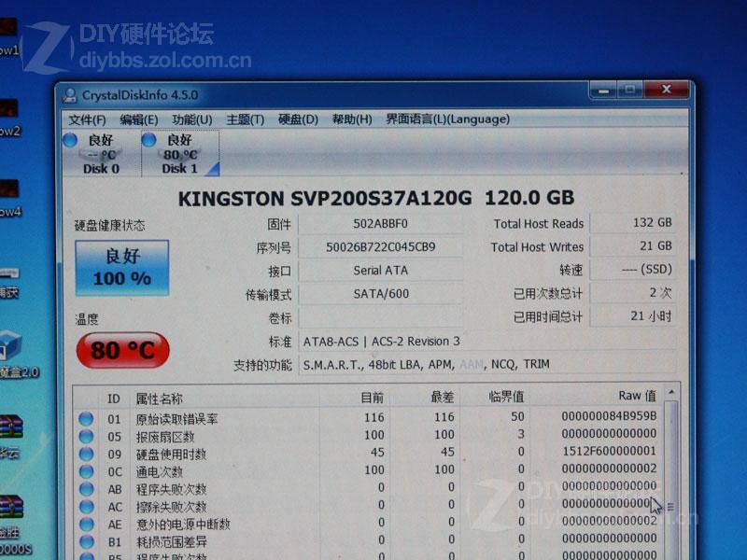Click the 转速 value ---- (SSD)
Screen dimensions: 747x560
[x=632, y=270]
